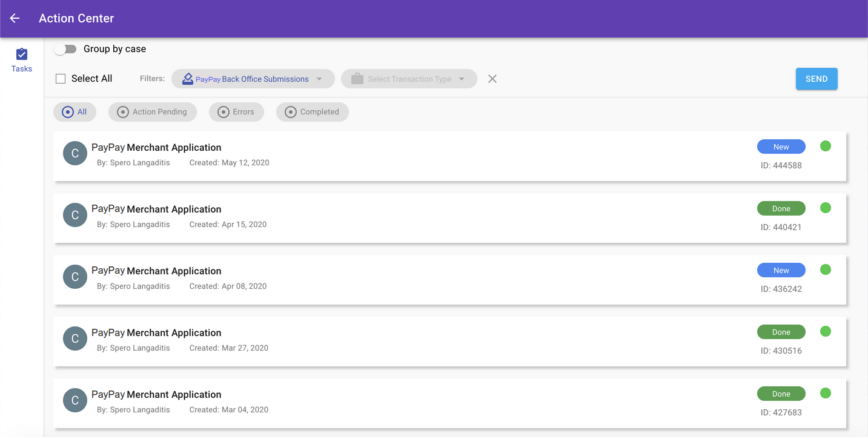Click the SEND button
The height and width of the screenshot is (439, 868).
(817, 79)
